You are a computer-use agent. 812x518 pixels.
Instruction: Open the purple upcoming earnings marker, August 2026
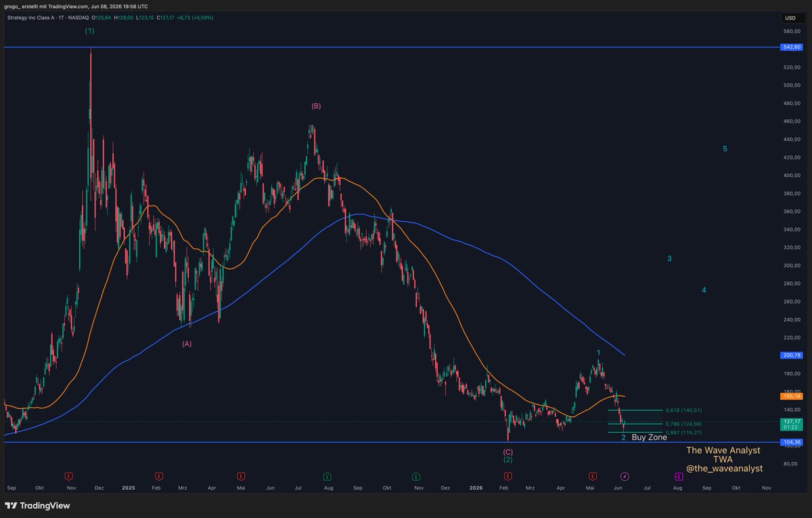(x=679, y=477)
